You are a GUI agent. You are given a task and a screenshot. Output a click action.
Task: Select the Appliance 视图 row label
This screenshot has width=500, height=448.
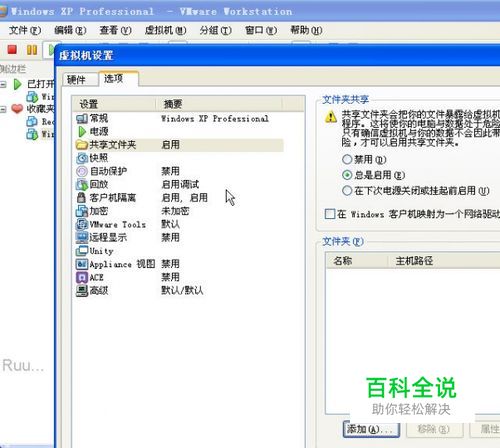122,264
